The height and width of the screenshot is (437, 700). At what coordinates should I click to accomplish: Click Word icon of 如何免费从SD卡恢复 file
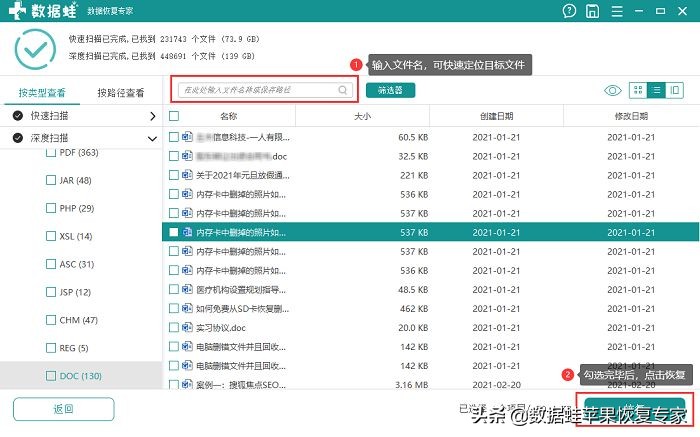coord(187,308)
